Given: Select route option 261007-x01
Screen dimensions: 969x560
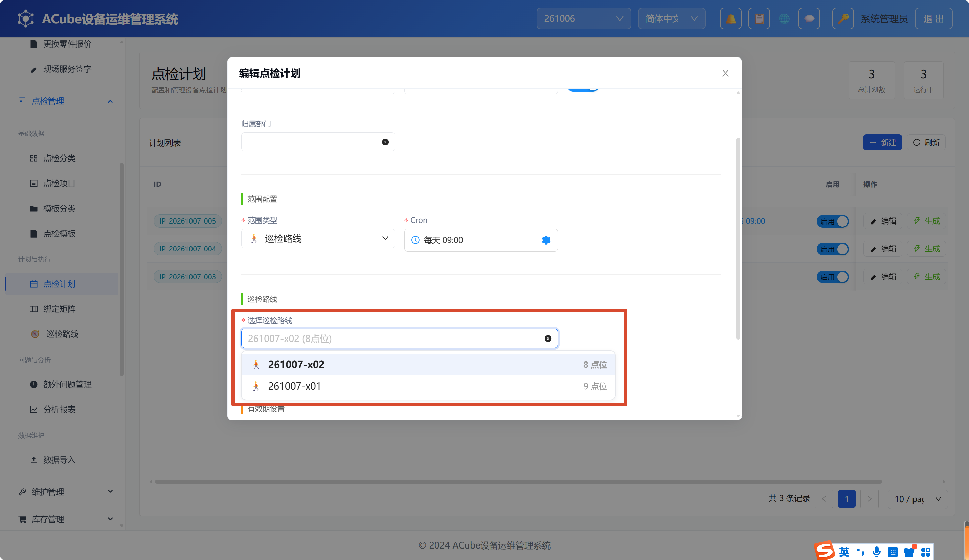Looking at the screenshot, I should point(428,386).
